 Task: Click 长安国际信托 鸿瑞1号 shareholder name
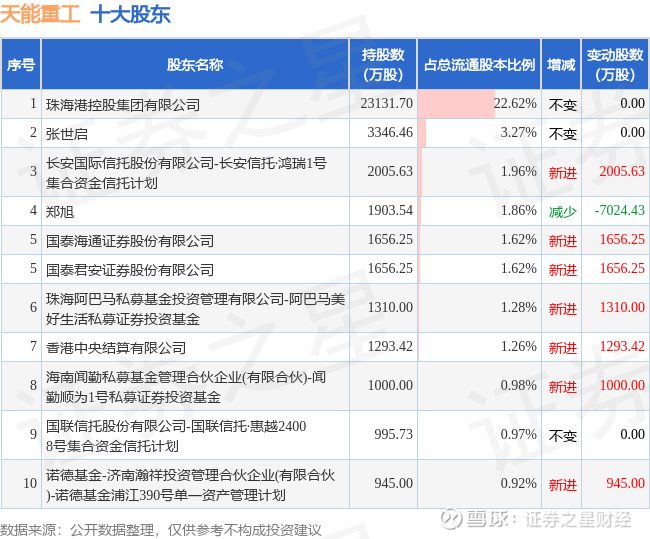click(x=186, y=172)
